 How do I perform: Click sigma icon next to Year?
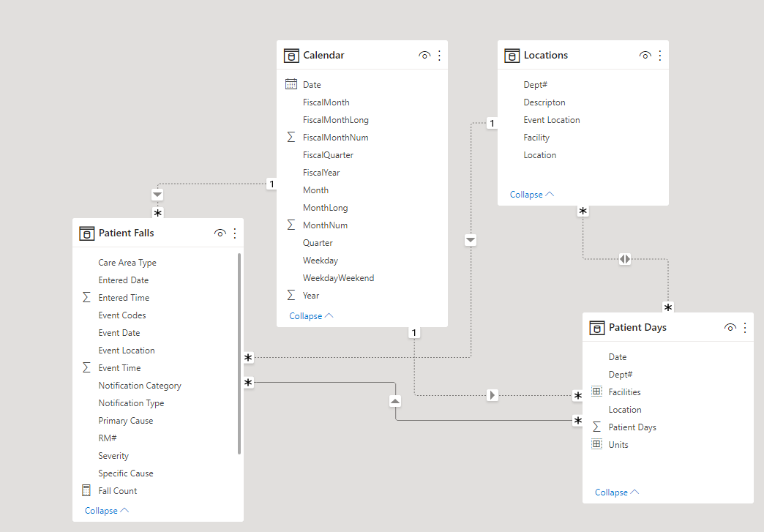point(291,295)
